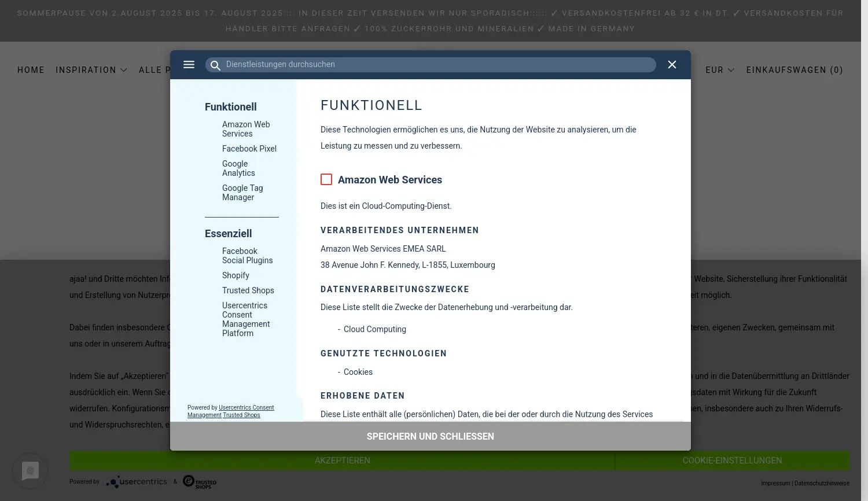Expand the Inspiration menu dropdown
Image resolution: width=868 pixels, height=501 pixels.
[91, 70]
